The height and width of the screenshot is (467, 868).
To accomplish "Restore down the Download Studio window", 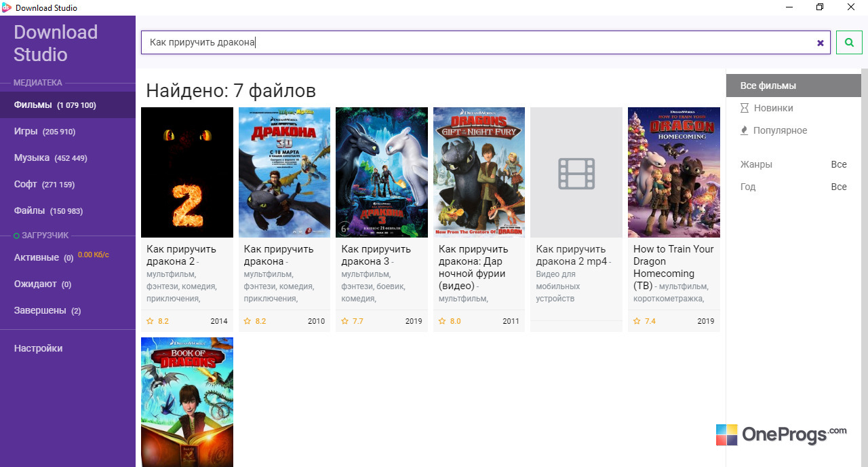I will tap(820, 7).
